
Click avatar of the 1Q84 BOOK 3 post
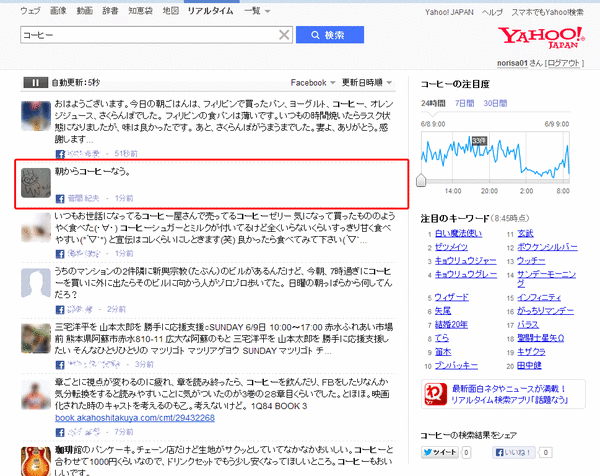coord(36,394)
